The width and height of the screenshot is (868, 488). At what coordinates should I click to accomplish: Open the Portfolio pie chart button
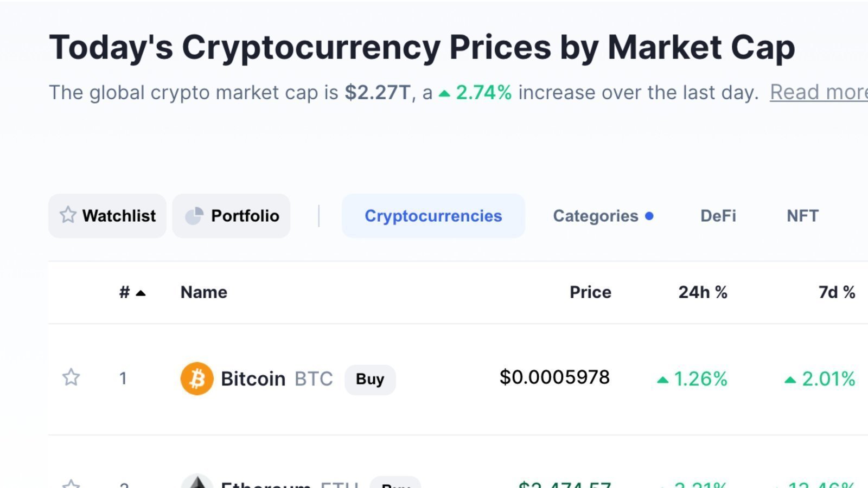pyautogui.click(x=232, y=216)
